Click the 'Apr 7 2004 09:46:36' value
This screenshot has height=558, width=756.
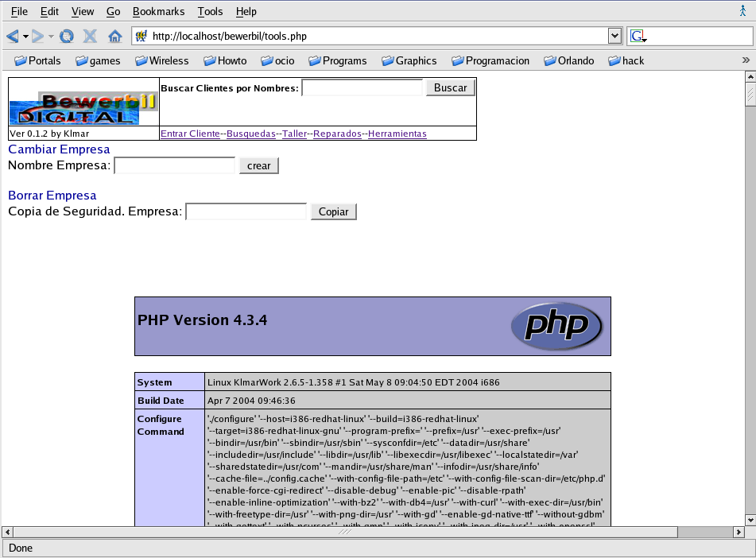coord(251,401)
